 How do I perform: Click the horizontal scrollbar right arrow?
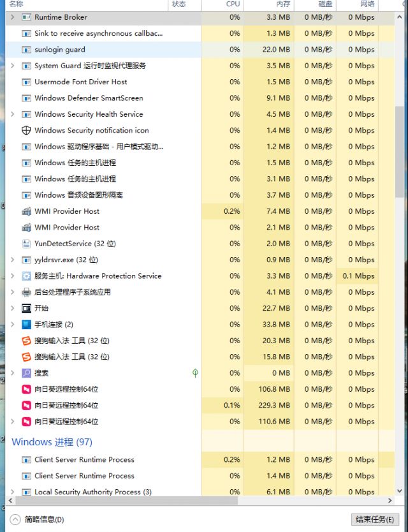point(390,501)
